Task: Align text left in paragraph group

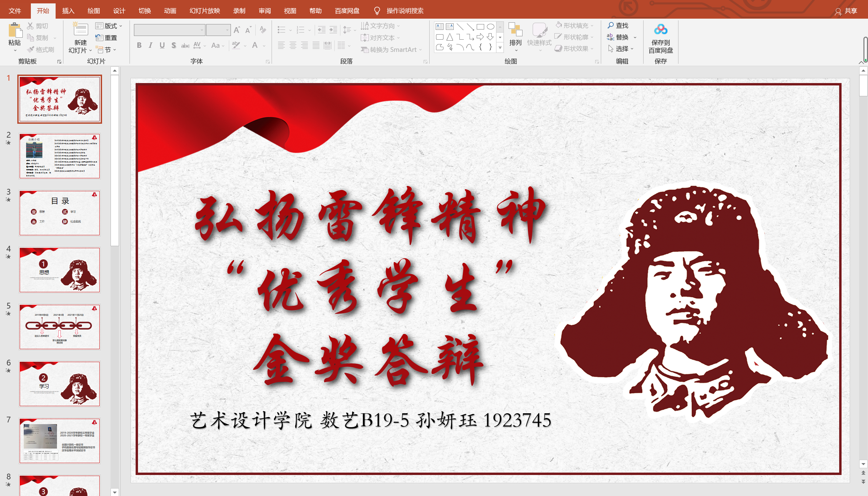Action: click(x=281, y=45)
